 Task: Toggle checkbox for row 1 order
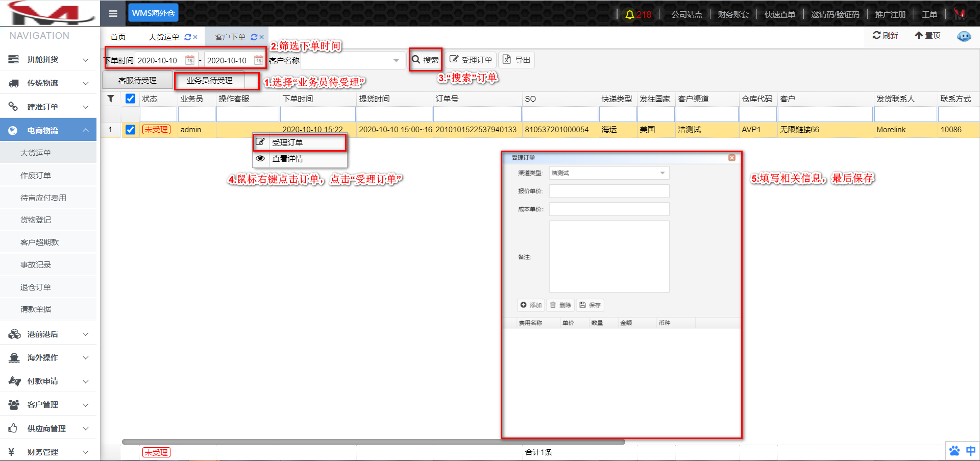pyautogui.click(x=131, y=130)
